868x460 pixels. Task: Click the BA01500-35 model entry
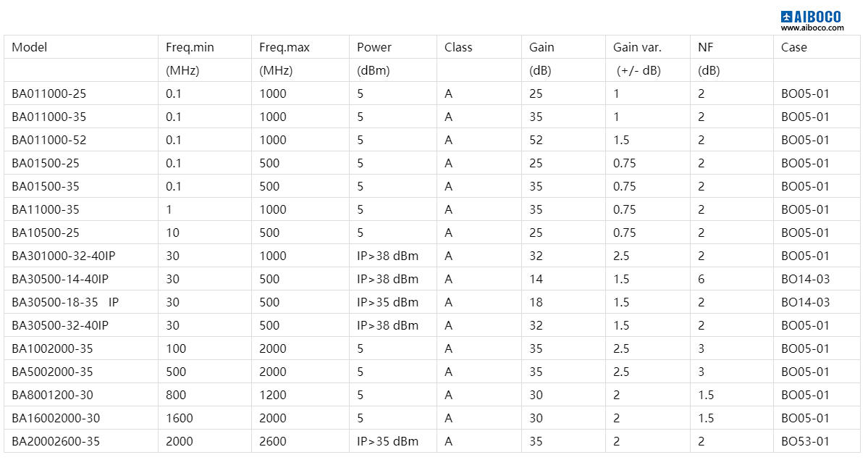point(46,186)
